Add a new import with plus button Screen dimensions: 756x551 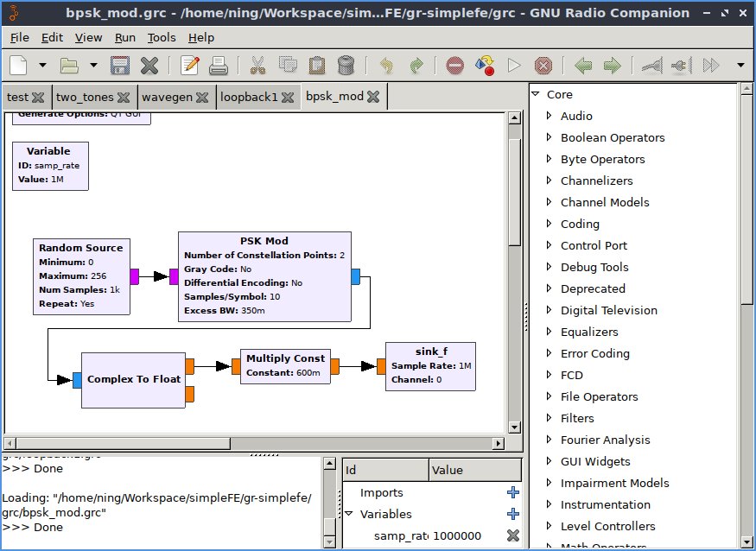point(513,492)
